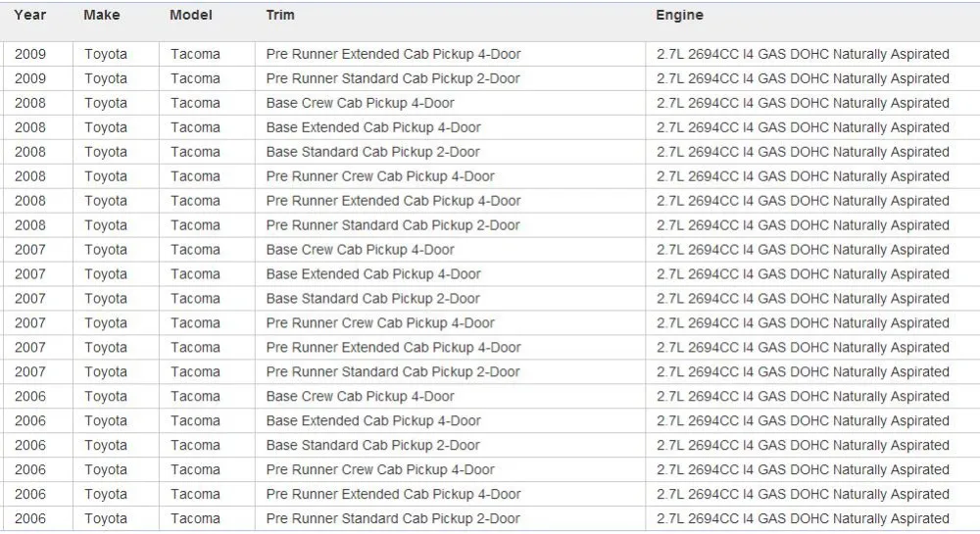The width and height of the screenshot is (980, 534).
Task: Click Tacoma in the 2008 Base Standard Cab row
Action: 195,152
